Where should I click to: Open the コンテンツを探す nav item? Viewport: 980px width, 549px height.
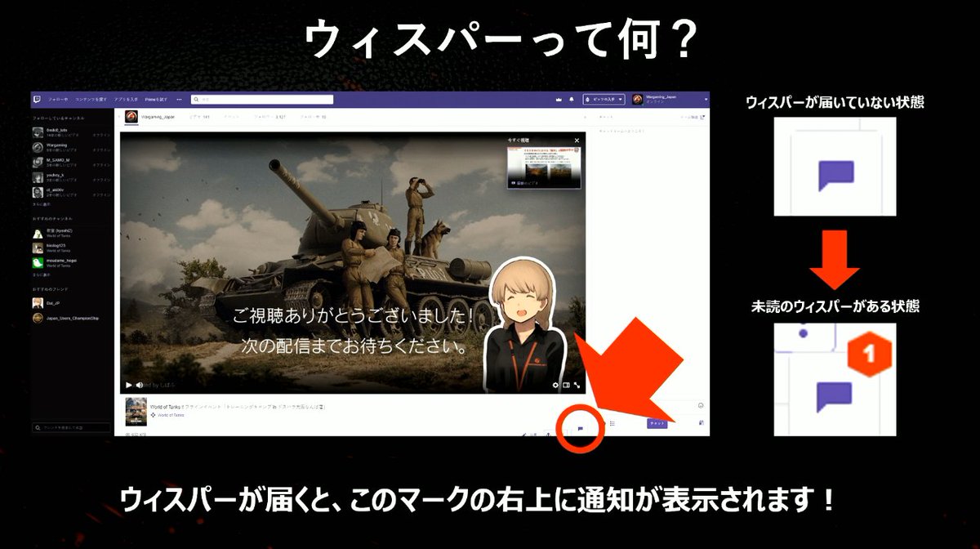coord(91,99)
